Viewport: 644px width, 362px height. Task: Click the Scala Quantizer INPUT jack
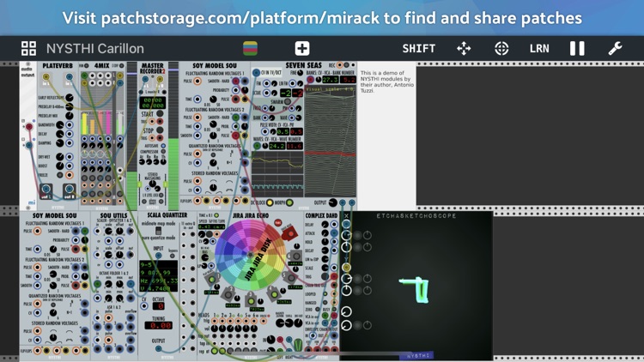click(x=158, y=256)
